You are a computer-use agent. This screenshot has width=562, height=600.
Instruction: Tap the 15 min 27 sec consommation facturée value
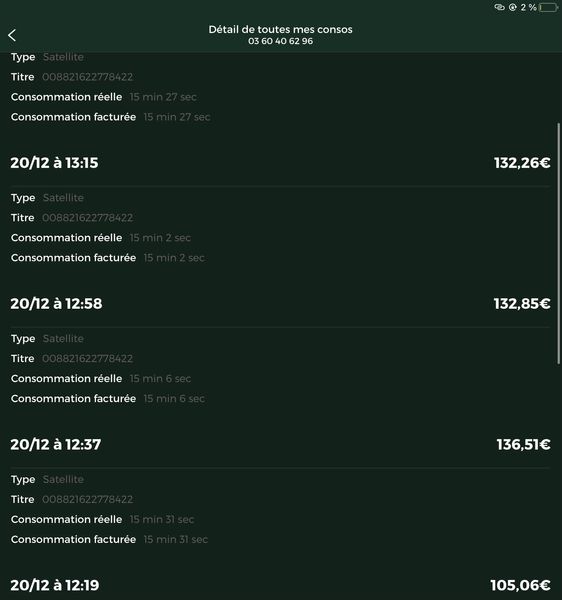coord(177,117)
